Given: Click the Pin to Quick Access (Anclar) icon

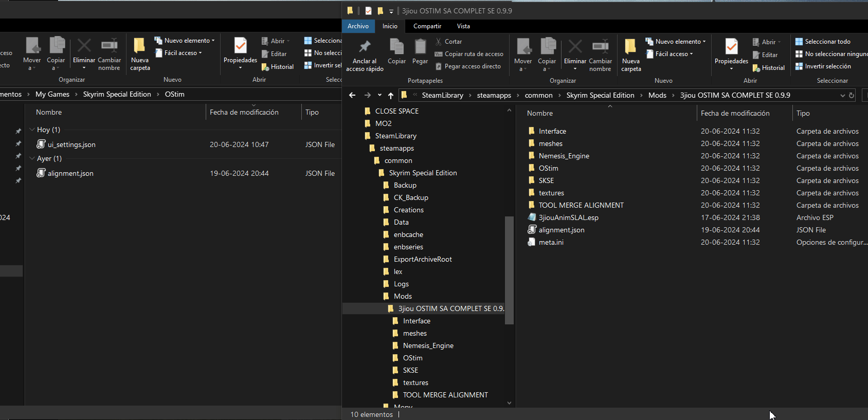Looking at the screenshot, I should coord(365,47).
